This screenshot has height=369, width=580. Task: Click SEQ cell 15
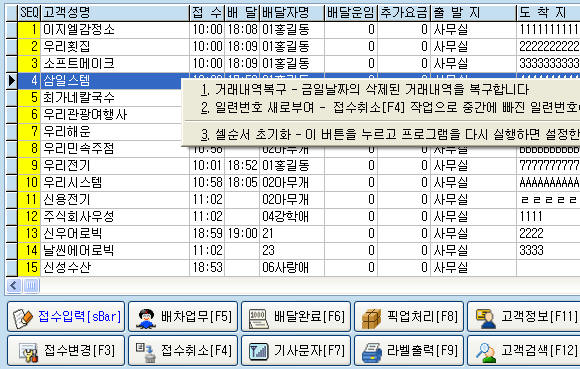[x=29, y=268]
